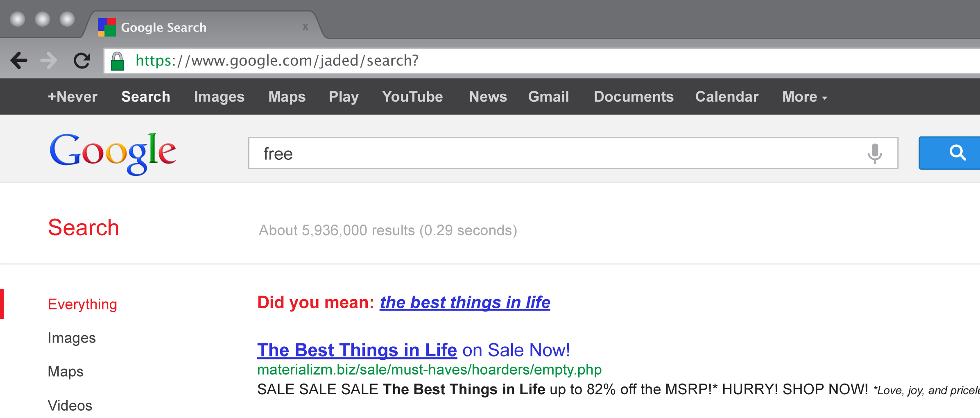Image resolution: width=980 pixels, height=418 pixels.
Task: Open YouTube in the top navigation bar
Action: 412,97
